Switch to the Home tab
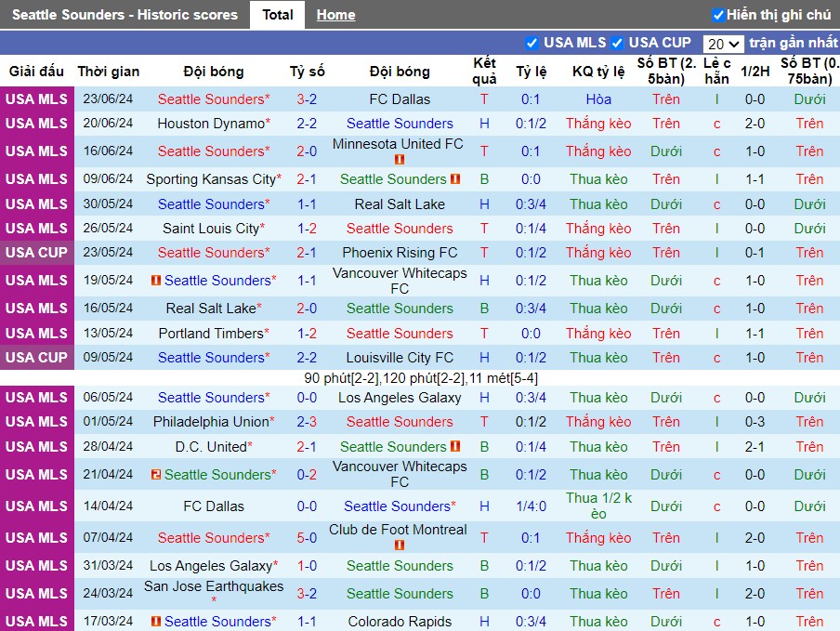Viewport: 840px width, 631px height. tap(335, 15)
